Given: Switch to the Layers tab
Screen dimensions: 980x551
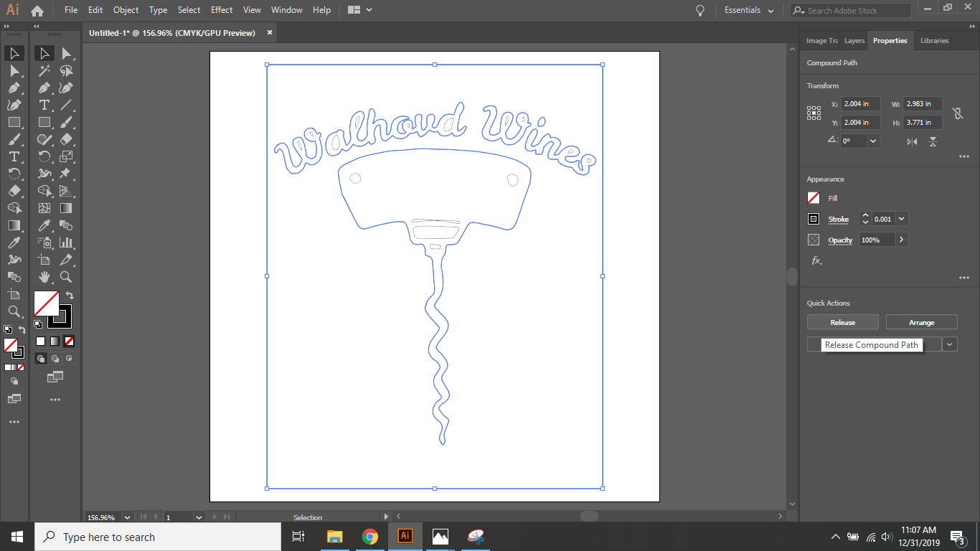Looking at the screenshot, I should [854, 41].
